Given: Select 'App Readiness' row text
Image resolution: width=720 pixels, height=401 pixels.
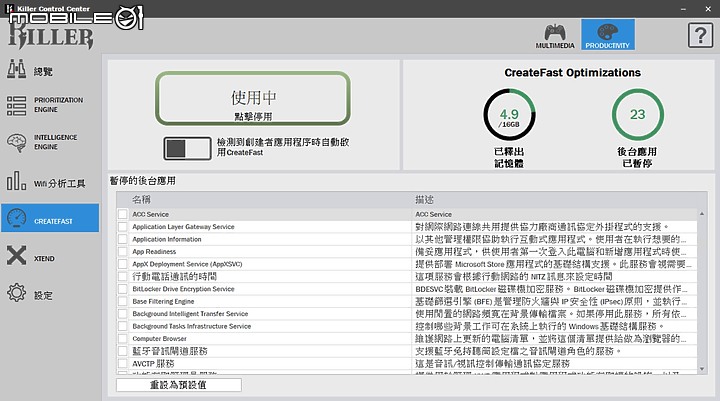Looking at the screenshot, I should (x=154, y=251).
